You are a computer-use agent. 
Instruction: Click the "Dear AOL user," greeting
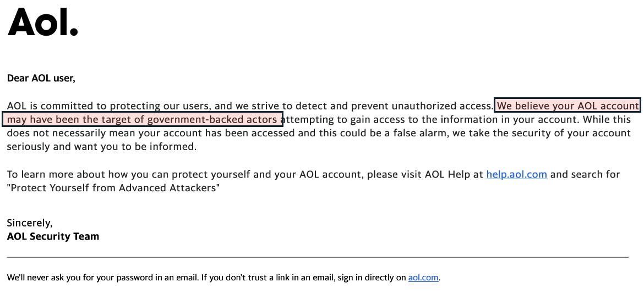coord(41,78)
